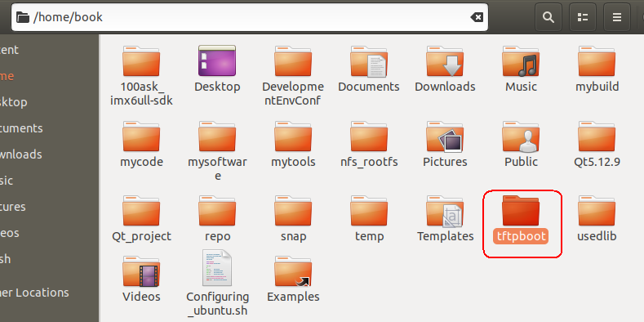Open the Documents folder icon
This screenshot has width=644, height=322.
pyautogui.click(x=369, y=61)
